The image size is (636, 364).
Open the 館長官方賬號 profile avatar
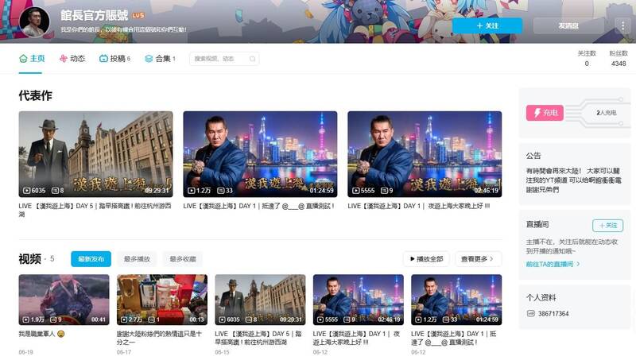34,21
